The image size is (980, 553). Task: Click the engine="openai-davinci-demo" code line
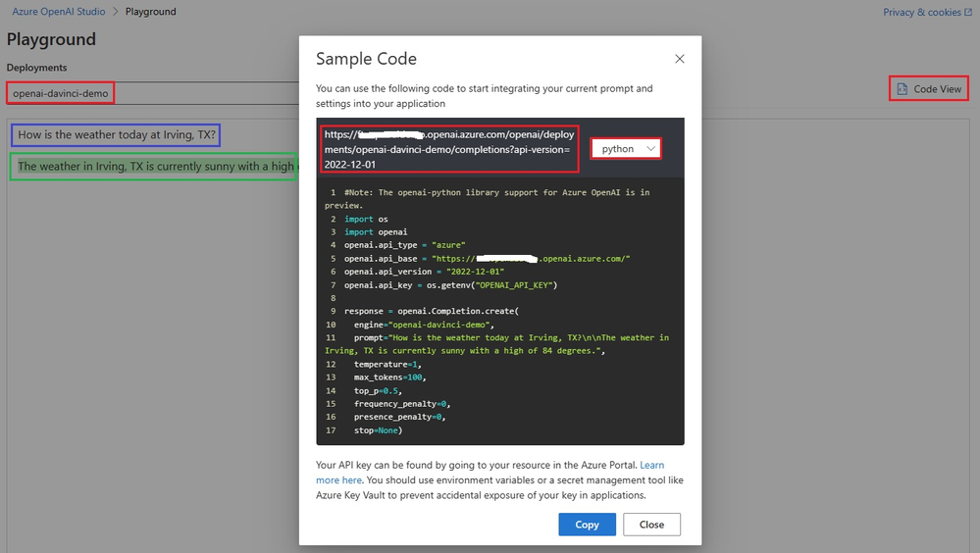pos(424,325)
